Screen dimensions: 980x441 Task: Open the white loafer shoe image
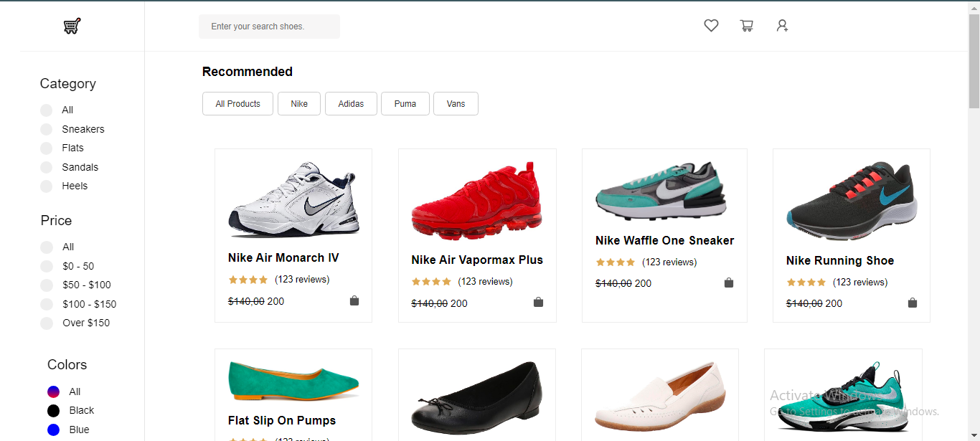pos(659,397)
